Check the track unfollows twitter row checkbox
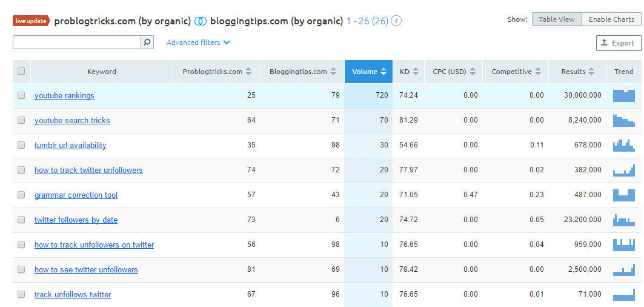This screenshot has width=644, height=307. (x=21, y=294)
